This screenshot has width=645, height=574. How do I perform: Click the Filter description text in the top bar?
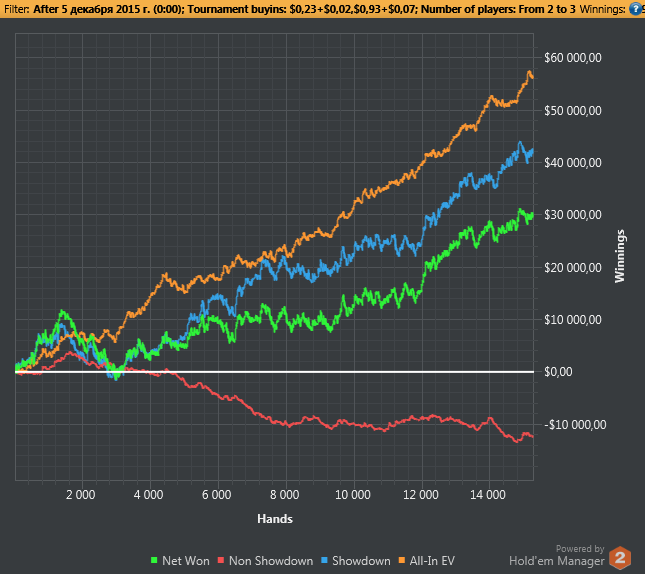pyautogui.click(x=304, y=9)
